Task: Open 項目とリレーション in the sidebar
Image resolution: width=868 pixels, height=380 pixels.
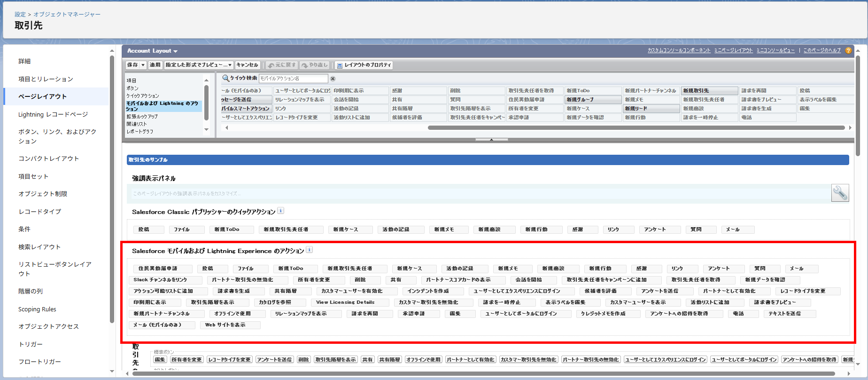Action: pos(46,79)
